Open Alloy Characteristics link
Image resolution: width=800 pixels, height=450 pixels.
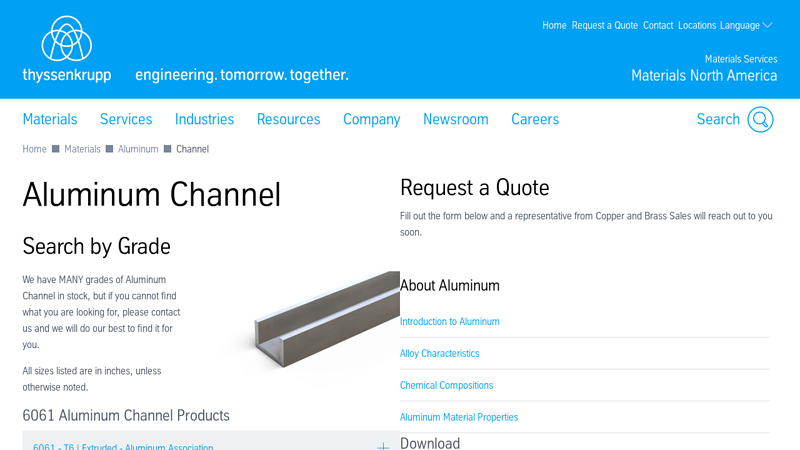(x=439, y=354)
